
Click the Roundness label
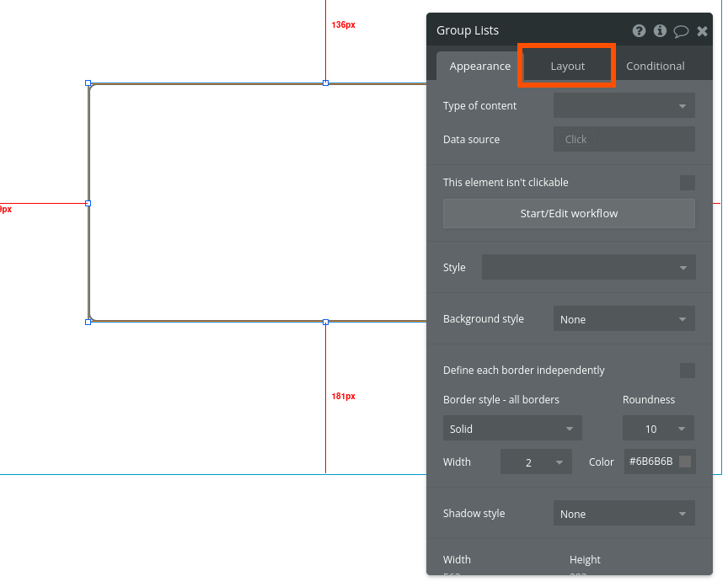(649, 399)
